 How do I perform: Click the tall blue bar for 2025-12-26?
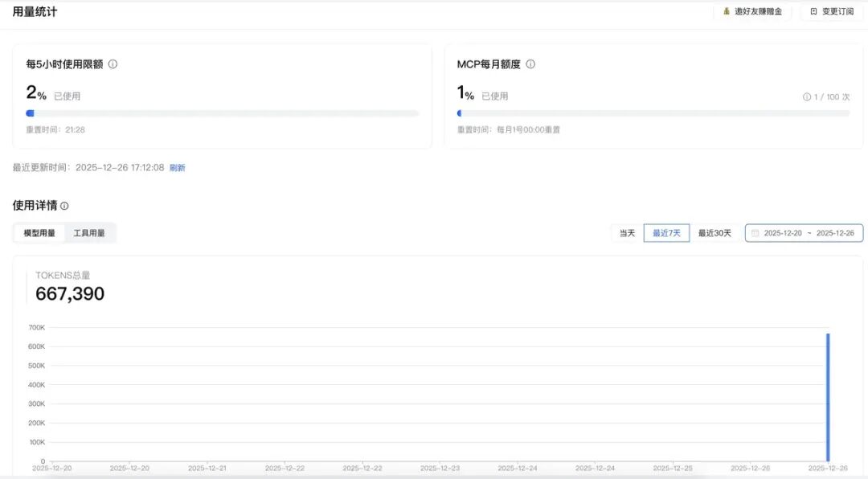[x=829, y=394]
